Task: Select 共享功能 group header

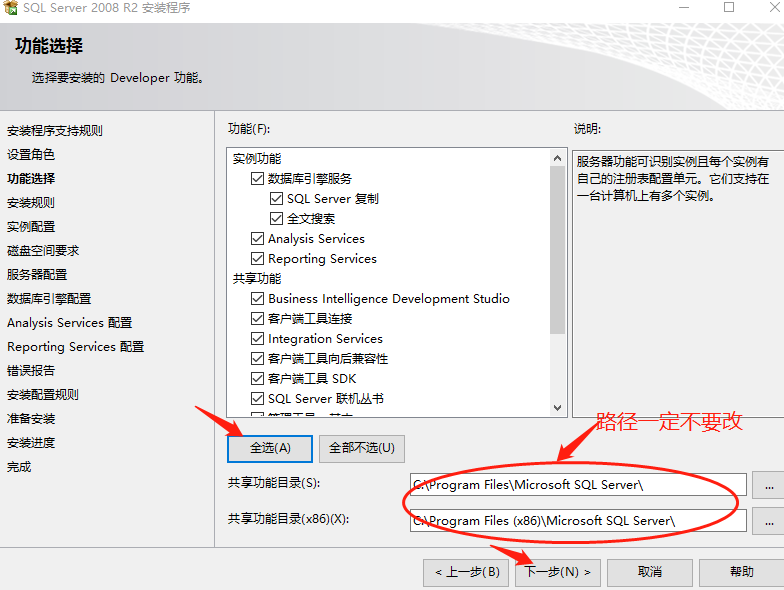Action: [x=257, y=279]
